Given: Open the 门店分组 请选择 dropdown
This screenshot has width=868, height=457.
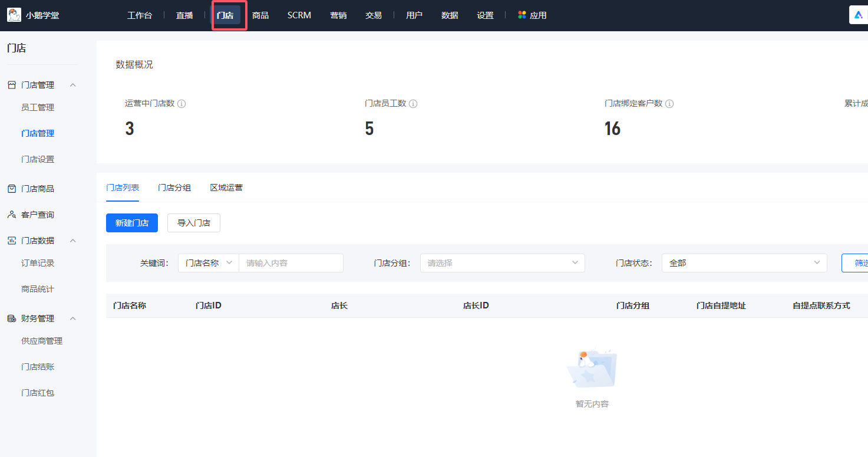Looking at the screenshot, I should (x=502, y=263).
